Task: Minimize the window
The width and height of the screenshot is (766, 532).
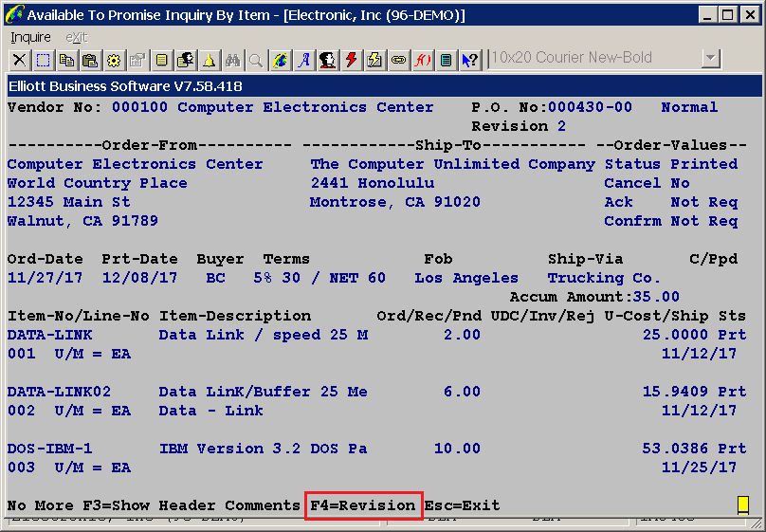Action: pyautogui.click(x=707, y=14)
